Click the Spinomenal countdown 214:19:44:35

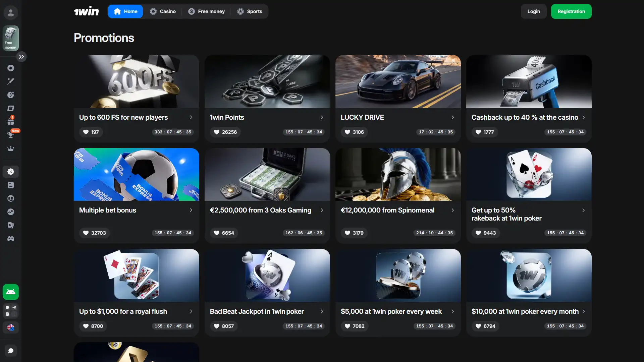pos(434,233)
